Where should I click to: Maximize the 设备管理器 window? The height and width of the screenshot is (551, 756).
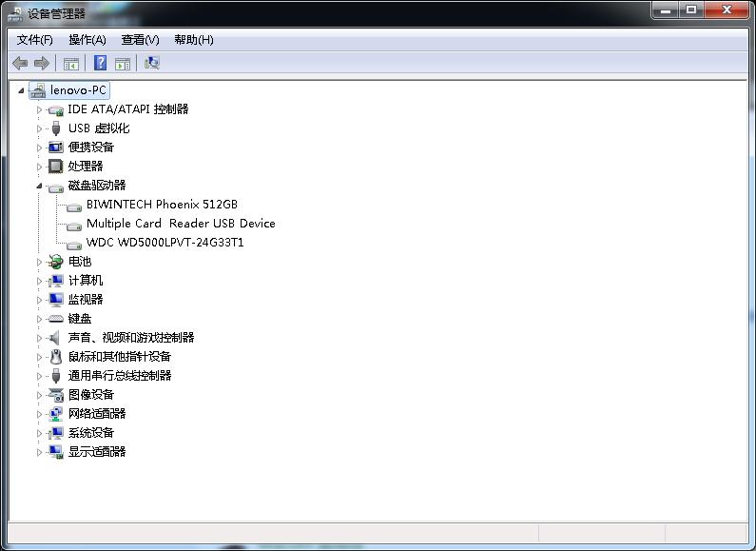(x=691, y=10)
